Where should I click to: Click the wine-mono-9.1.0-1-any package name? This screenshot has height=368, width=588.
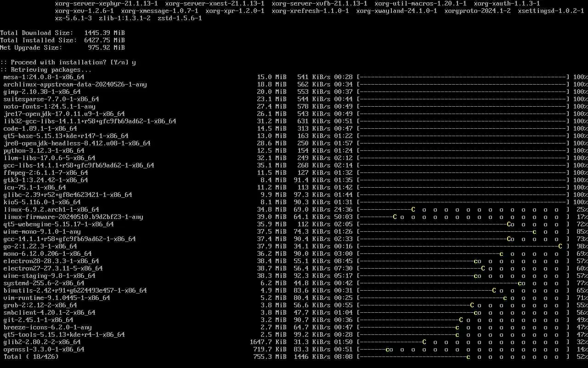click(x=42, y=232)
